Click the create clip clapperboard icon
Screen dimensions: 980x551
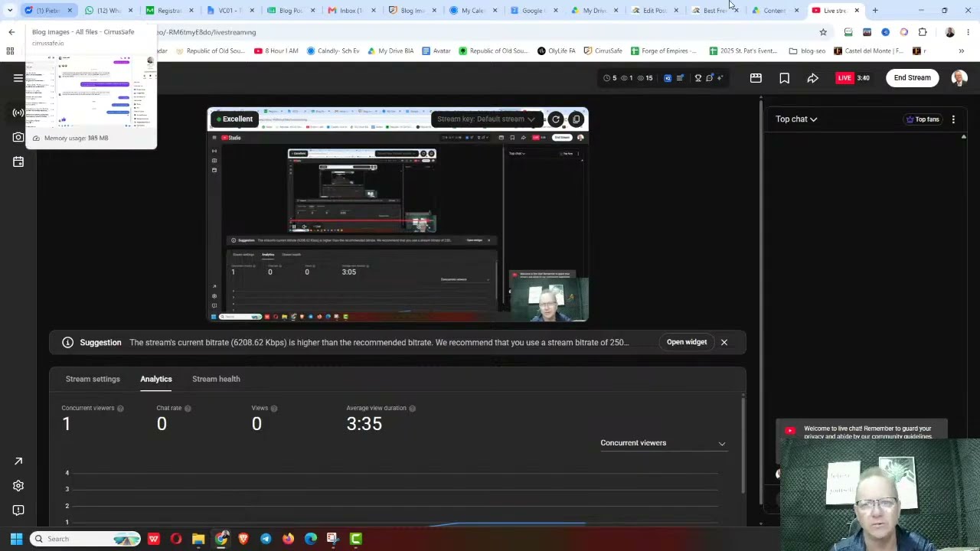click(756, 77)
